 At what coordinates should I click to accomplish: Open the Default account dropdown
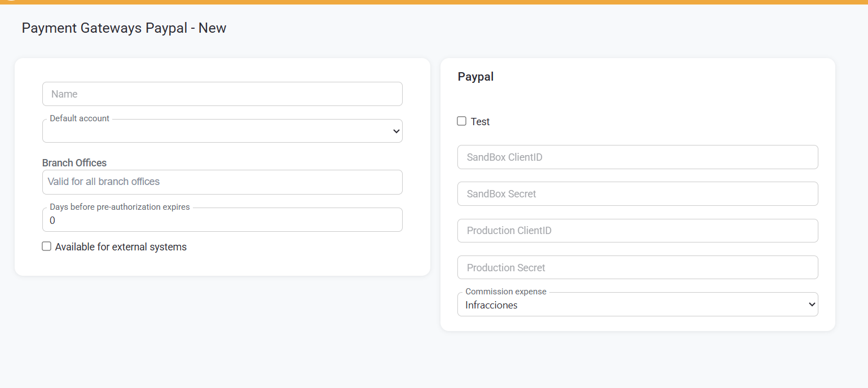pos(222,131)
